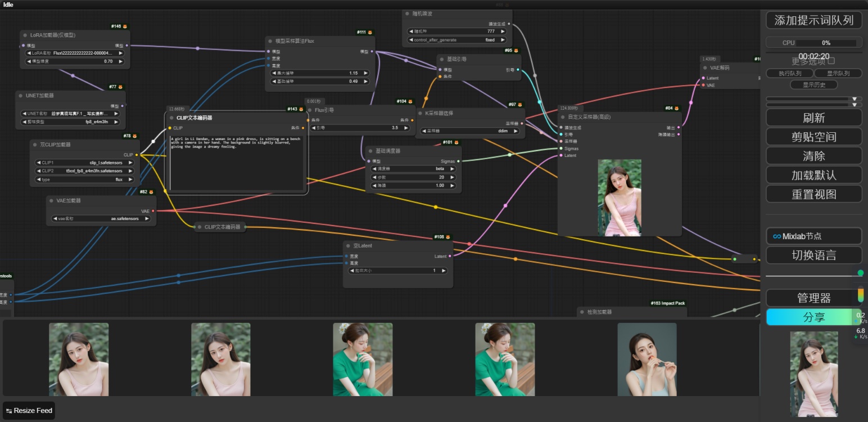Increase 步数 value with right arrow
The height and width of the screenshot is (422, 868).
[x=453, y=177]
